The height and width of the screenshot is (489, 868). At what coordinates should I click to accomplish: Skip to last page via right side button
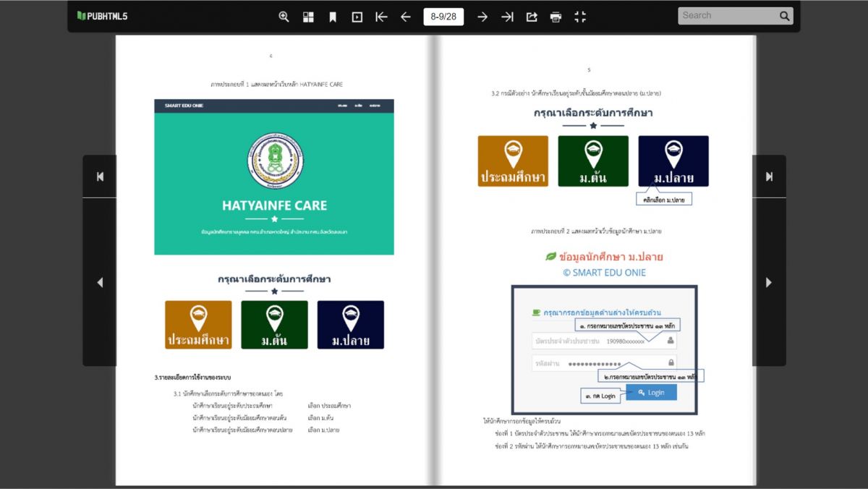(768, 177)
